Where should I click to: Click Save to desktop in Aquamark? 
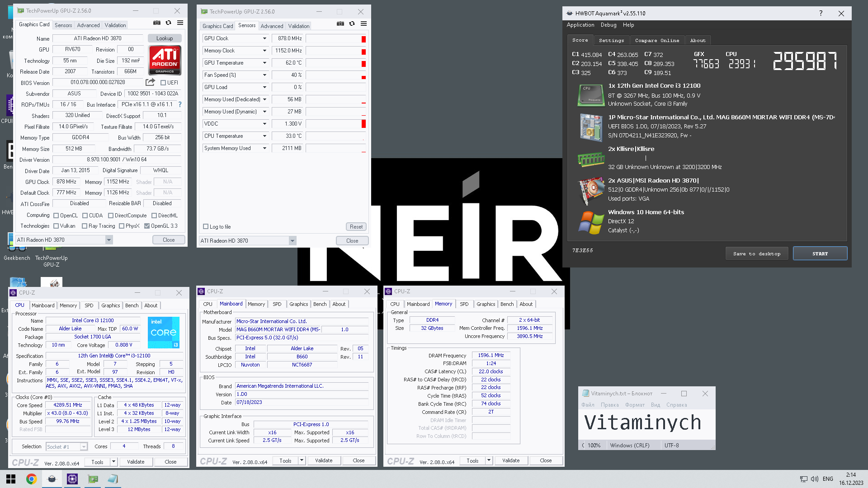(757, 253)
